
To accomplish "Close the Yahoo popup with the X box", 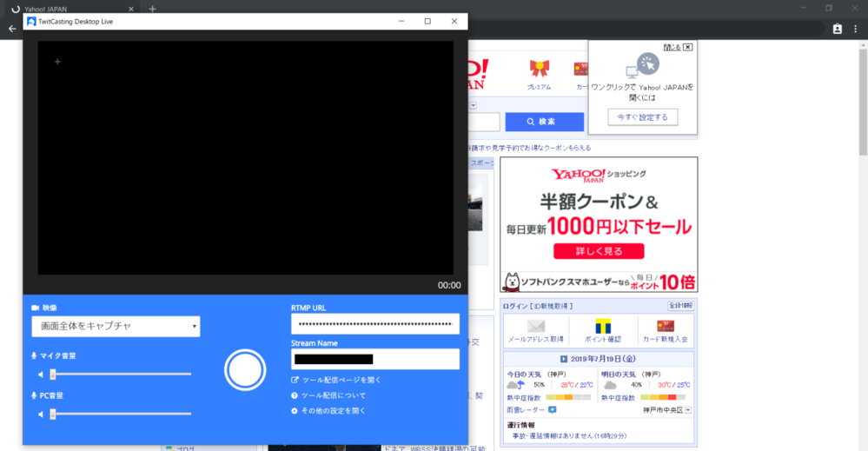I will [x=687, y=47].
